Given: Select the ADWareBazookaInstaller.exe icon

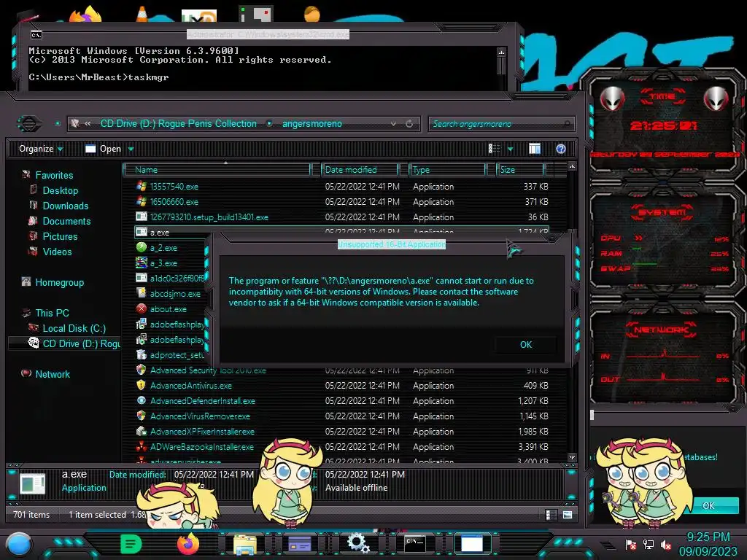Looking at the screenshot, I should pos(141,447).
